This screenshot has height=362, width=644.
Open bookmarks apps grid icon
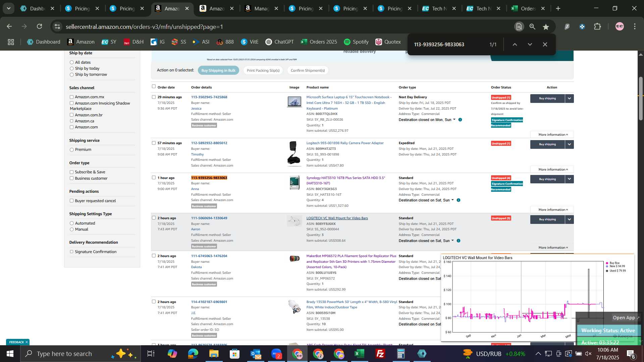click(x=11, y=42)
